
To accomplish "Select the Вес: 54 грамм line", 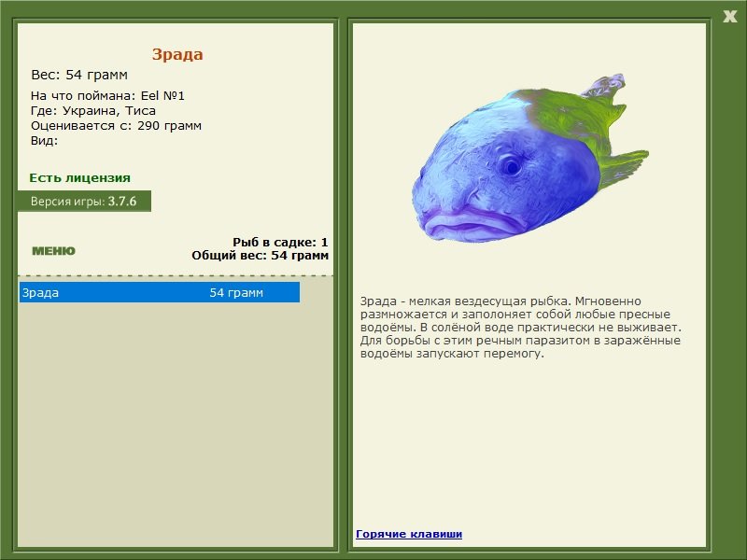I will click(81, 74).
